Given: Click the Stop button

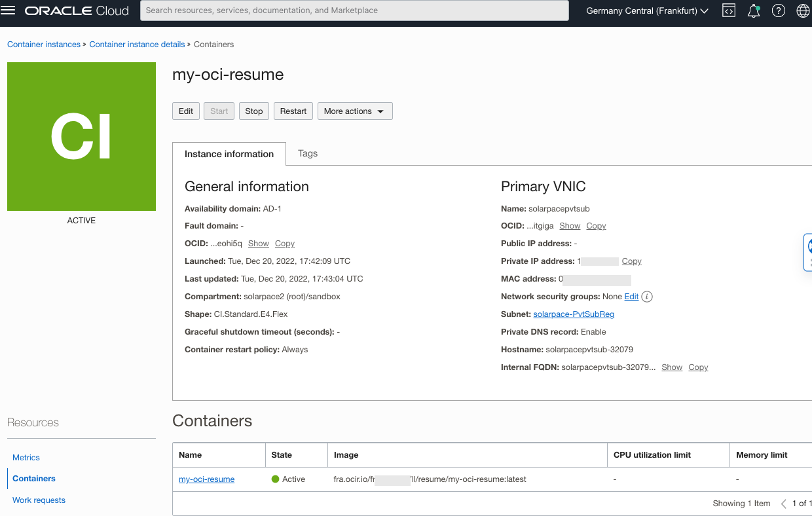Looking at the screenshot, I should [254, 111].
